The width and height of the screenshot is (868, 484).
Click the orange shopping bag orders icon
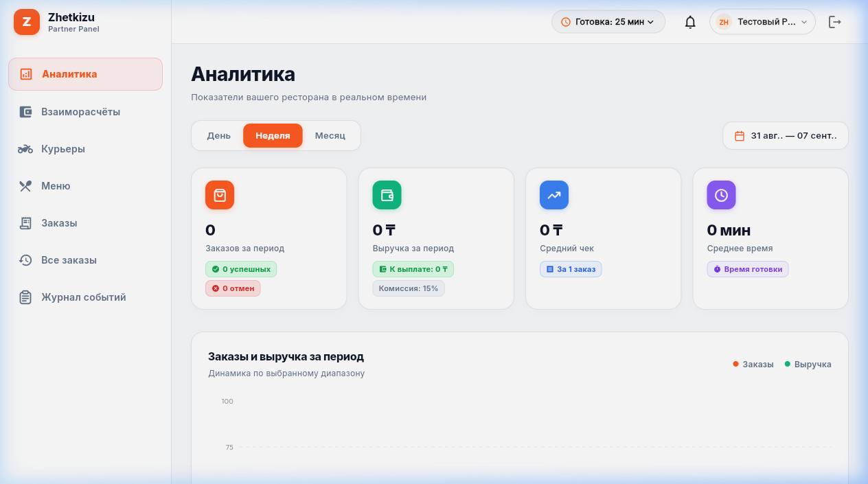tap(220, 195)
